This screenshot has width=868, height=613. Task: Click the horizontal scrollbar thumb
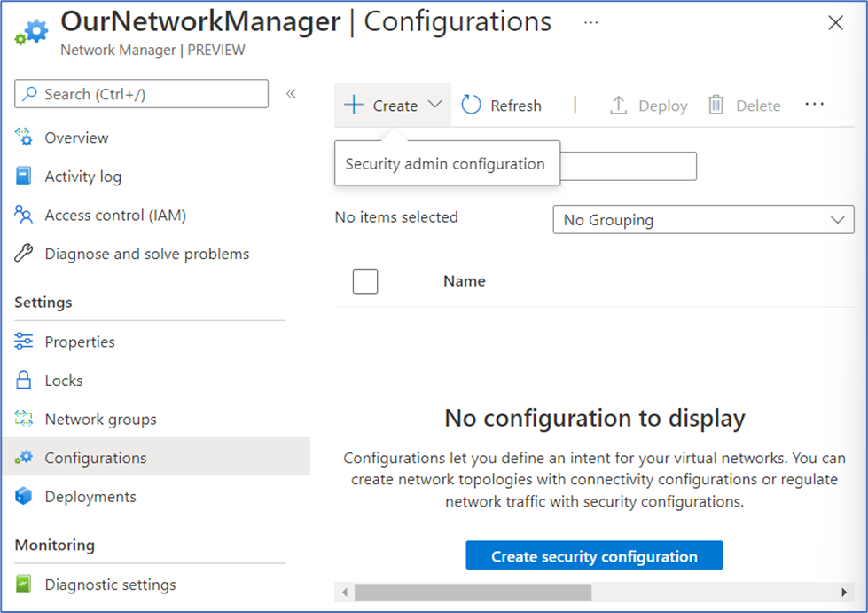(474, 592)
